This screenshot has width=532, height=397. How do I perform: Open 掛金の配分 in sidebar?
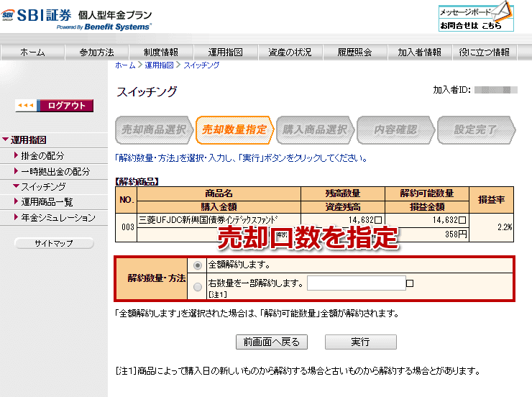42,156
